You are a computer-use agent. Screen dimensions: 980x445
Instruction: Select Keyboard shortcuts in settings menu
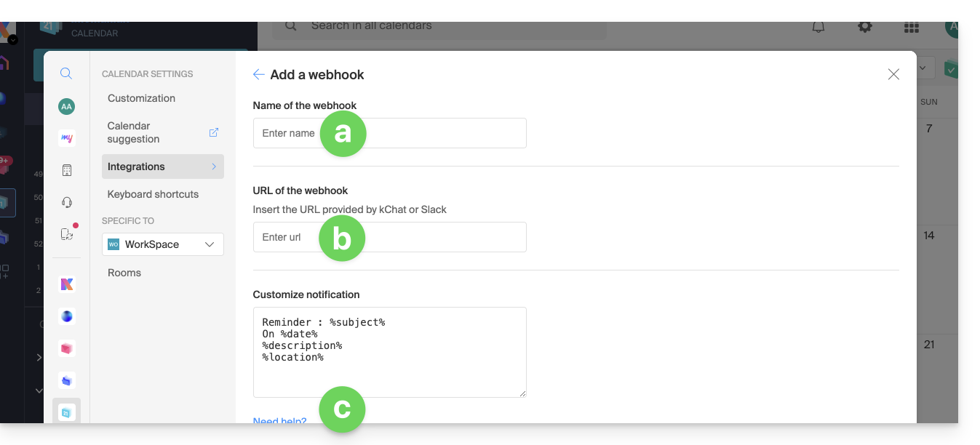tap(153, 194)
